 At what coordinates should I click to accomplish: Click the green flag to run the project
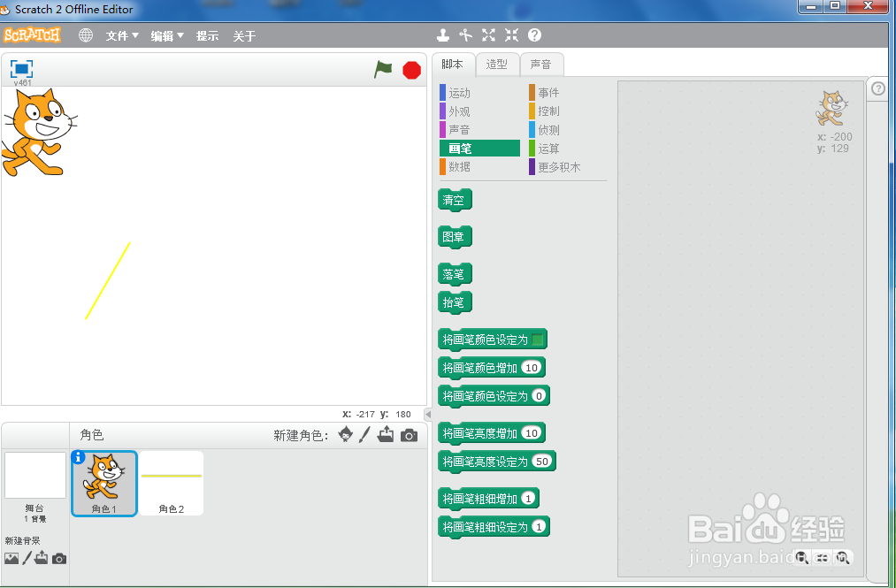(x=383, y=70)
